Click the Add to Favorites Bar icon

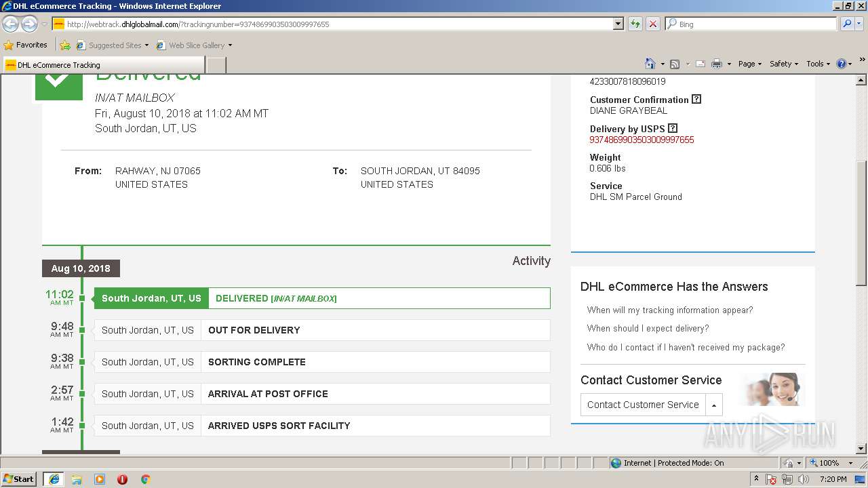point(65,45)
